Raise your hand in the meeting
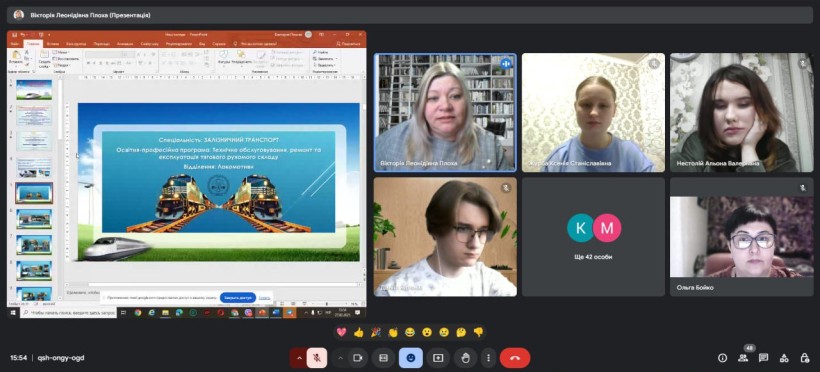The image size is (820, 372). (x=465, y=358)
